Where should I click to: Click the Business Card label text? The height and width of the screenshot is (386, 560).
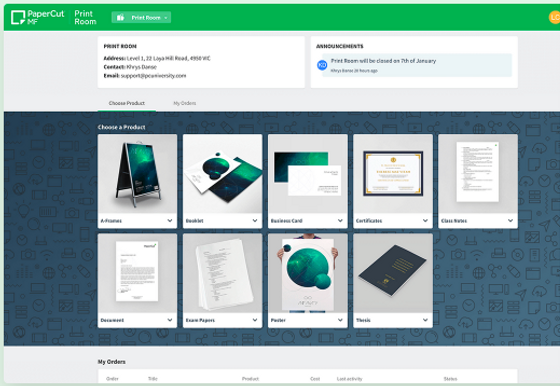(x=286, y=221)
